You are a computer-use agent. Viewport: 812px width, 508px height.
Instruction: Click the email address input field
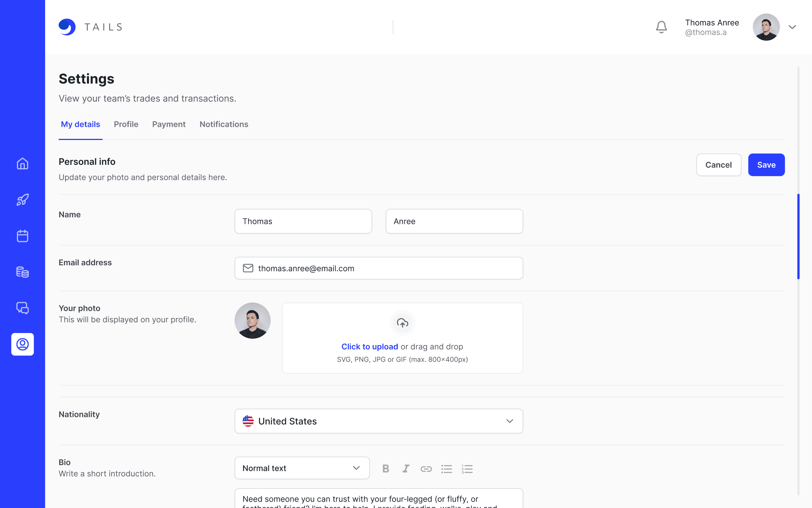click(379, 268)
